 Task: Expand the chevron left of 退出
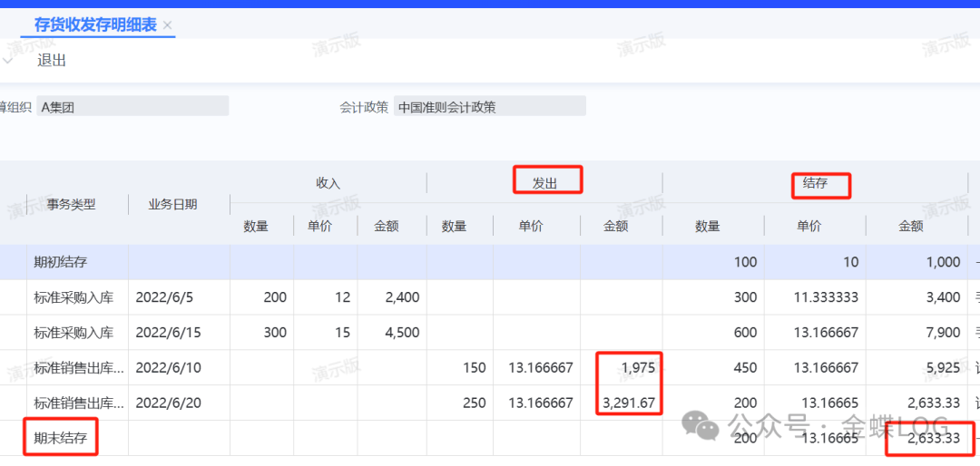coord(7,61)
